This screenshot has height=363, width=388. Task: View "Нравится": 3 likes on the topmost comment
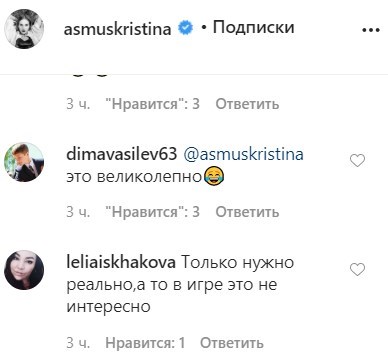tap(152, 104)
